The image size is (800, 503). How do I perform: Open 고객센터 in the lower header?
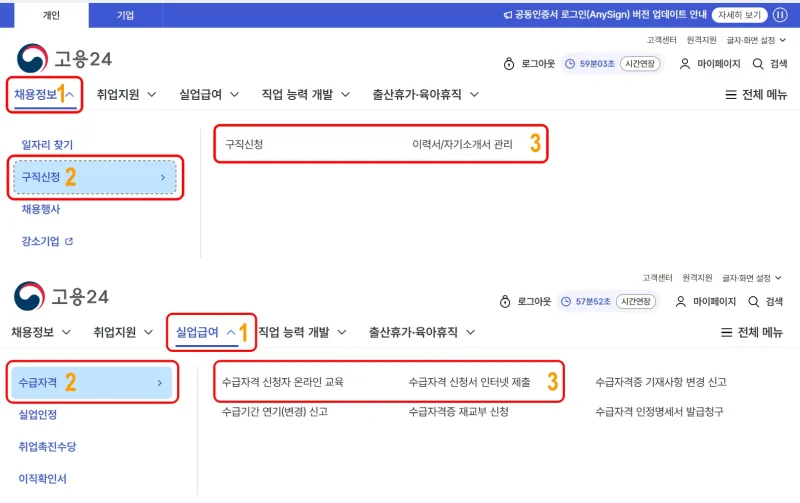pyautogui.click(x=658, y=278)
